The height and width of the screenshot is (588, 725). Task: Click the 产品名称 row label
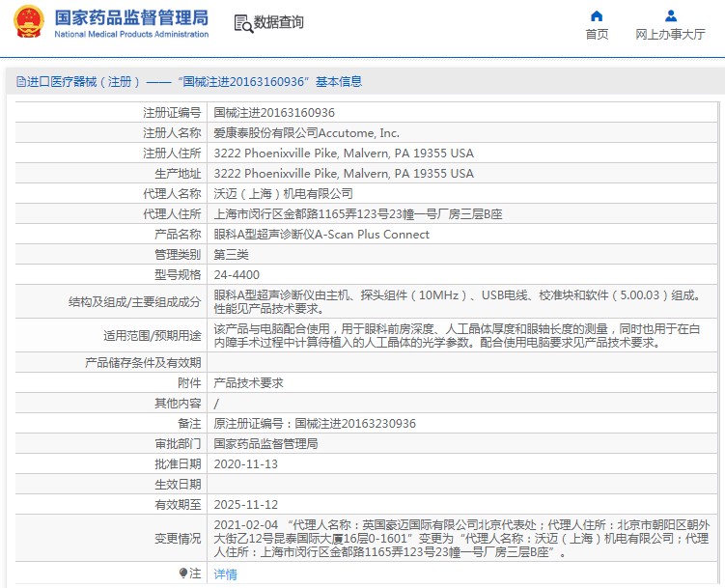point(178,235)
